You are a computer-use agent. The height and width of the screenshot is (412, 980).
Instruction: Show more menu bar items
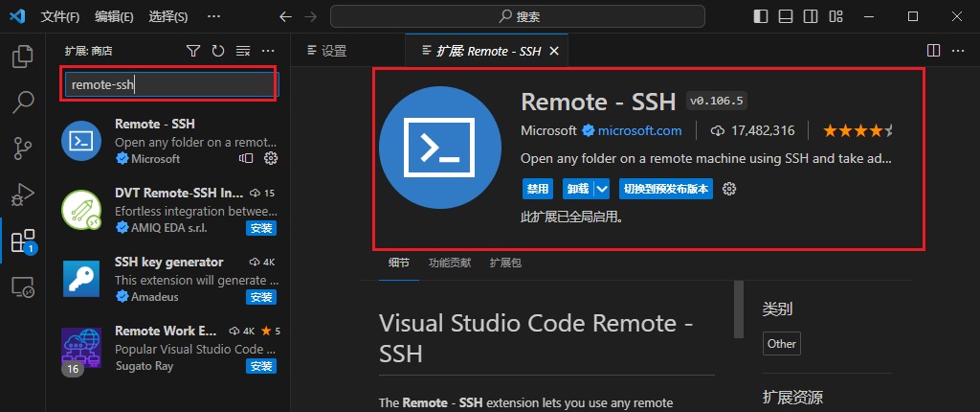pyautogui.click(x=213, y=17)
